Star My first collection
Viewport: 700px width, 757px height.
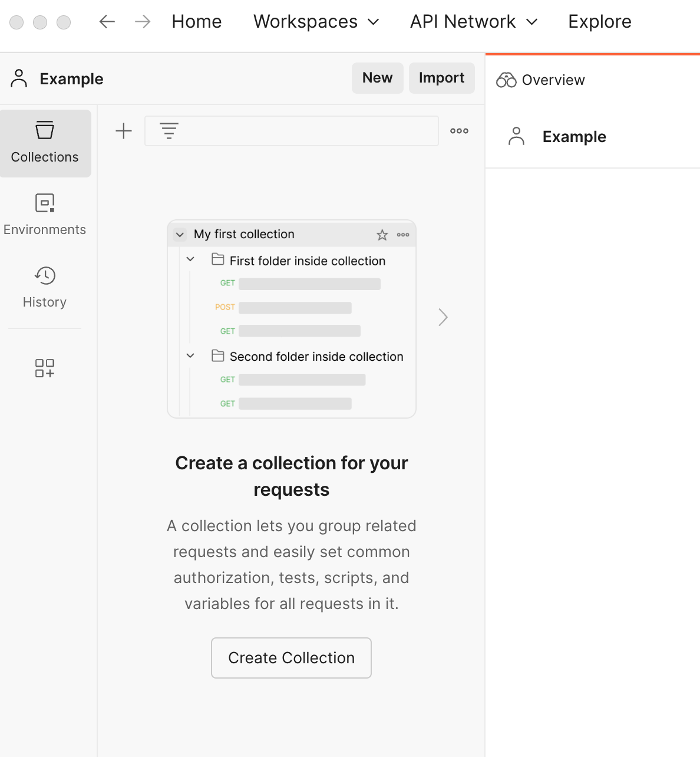(382, 235)
